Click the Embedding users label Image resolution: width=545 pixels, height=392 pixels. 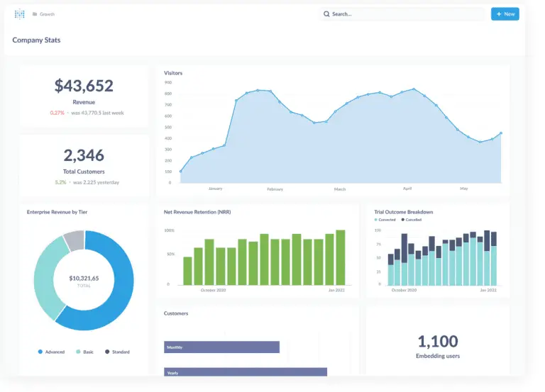tap(438, 356)
